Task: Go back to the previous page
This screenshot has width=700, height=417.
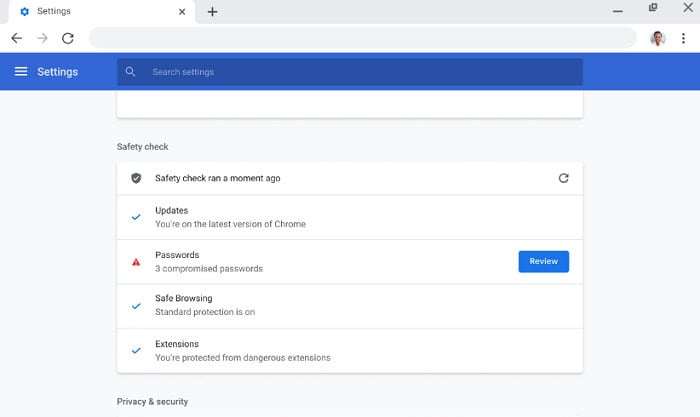Action: pyautogui.click(x=17, y=38)
